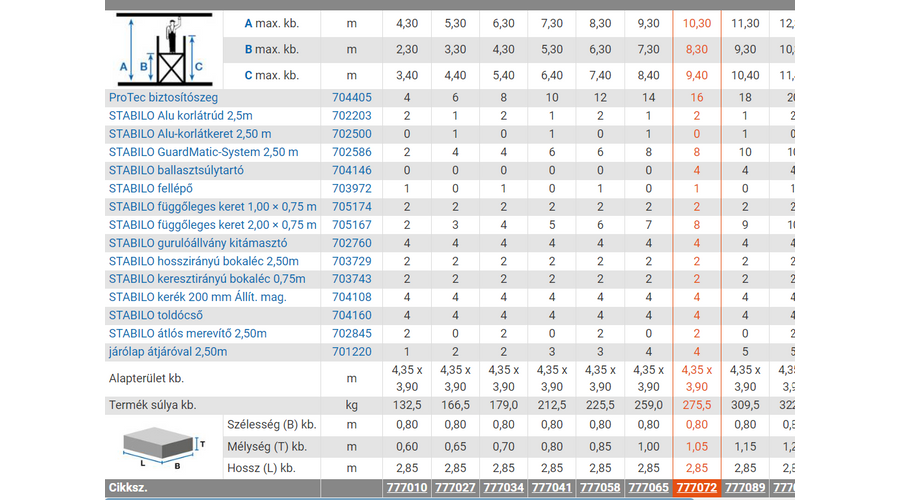Open STABILO Alu korlátrúd 2,5m link
The image size is (900, 500).
(180, 116)
